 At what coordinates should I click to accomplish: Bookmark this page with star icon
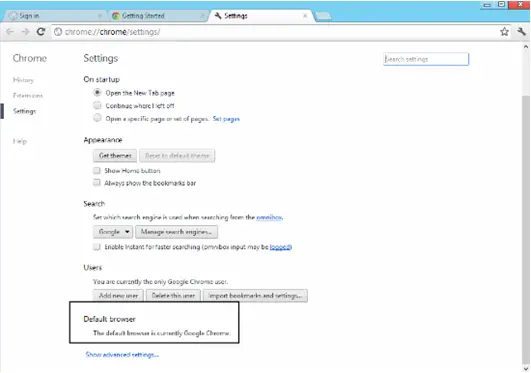[504, 32]
